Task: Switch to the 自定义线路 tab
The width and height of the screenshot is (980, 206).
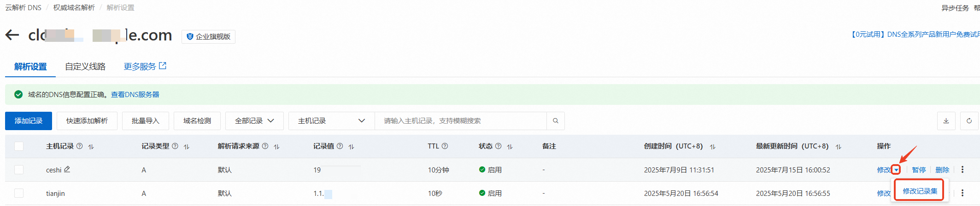Action: (x=85, y=67)
